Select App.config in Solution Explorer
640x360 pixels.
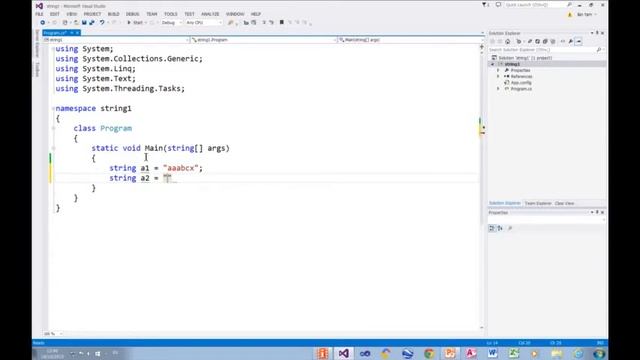[518, 83]
